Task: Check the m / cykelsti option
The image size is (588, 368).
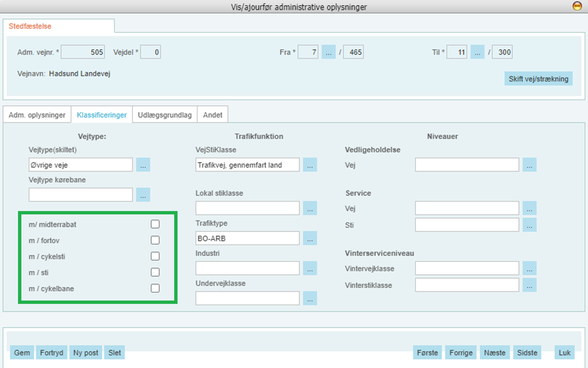Action: point(155,256)
